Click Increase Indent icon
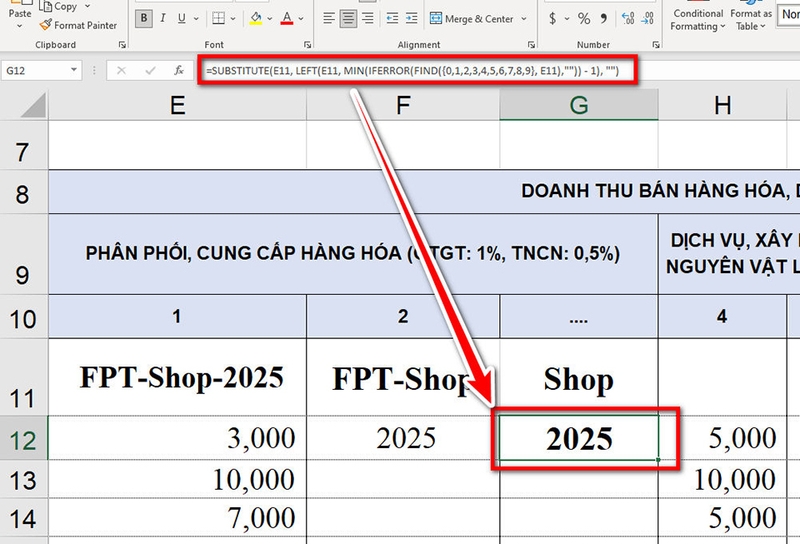 [411, 19]
